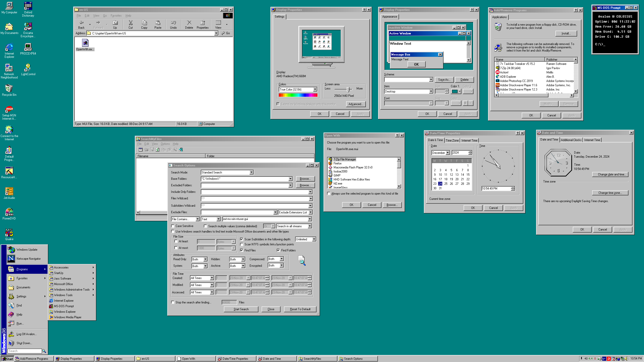
Task: Click the Up folder toolbar icon
Action: (115, 25)
